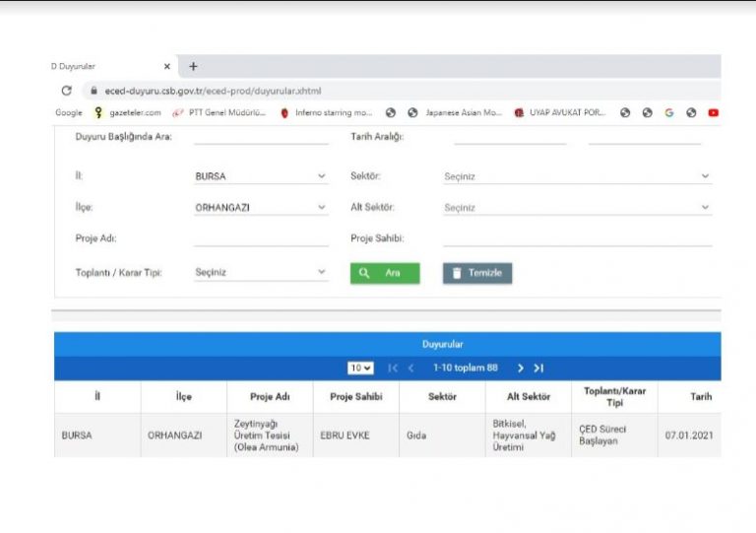Focus the Proje Sahibi text field

click(x=577, y=237)
